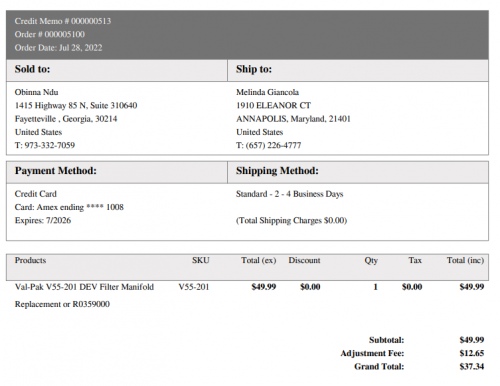Image resolution: width=500 pixels, height=386 pixels.
Task: Click the quantity value 1
Action: coord(375,287)
